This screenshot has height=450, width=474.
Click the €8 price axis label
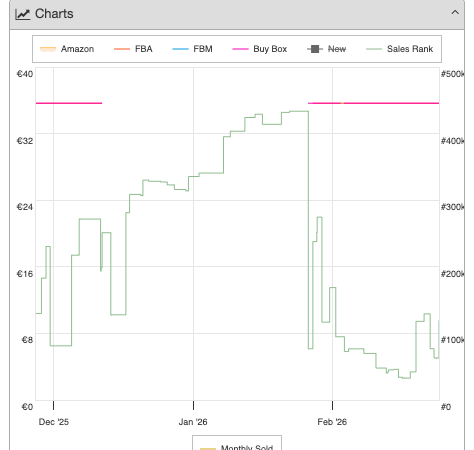(27, 340)
